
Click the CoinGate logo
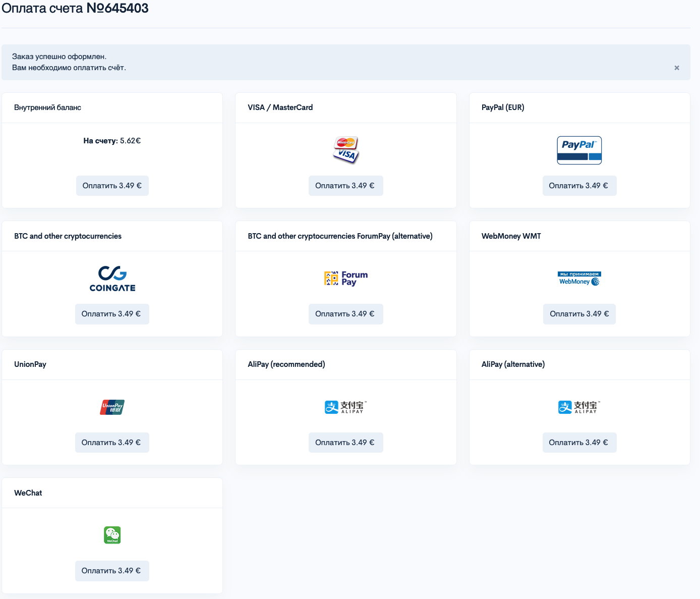(x=112, y=279)
